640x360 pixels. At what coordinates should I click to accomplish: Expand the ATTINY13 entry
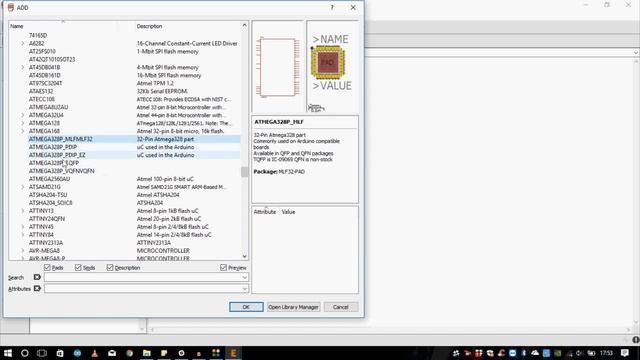click(23, 211)
